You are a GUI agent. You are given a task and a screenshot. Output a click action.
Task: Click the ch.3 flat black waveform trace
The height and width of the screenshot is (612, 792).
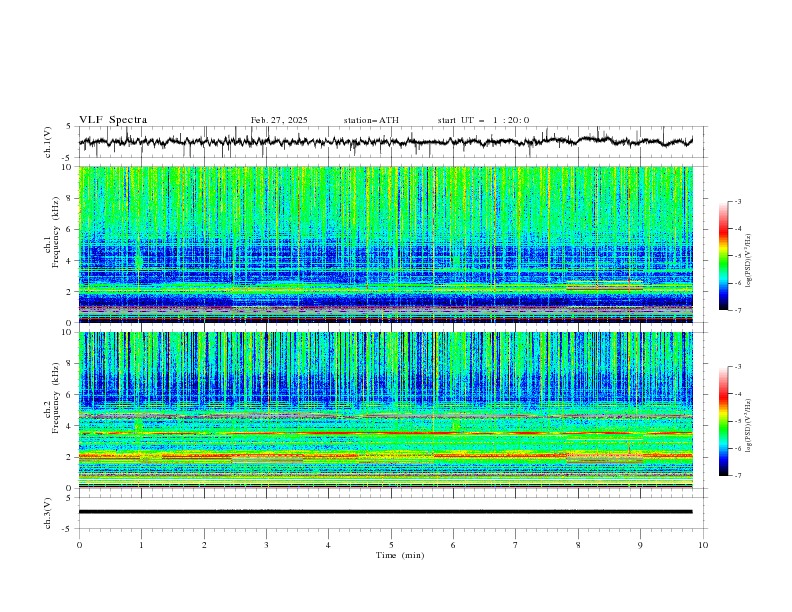tap(385, 512)
